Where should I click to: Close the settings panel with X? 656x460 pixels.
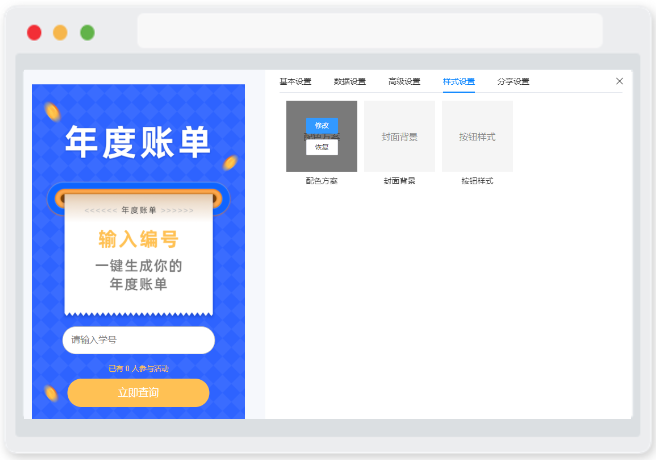(620, 81)
